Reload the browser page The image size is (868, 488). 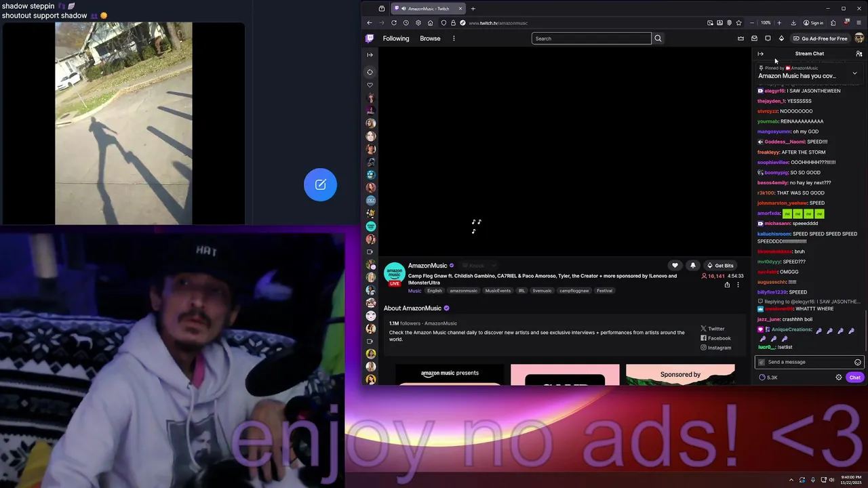394,23
